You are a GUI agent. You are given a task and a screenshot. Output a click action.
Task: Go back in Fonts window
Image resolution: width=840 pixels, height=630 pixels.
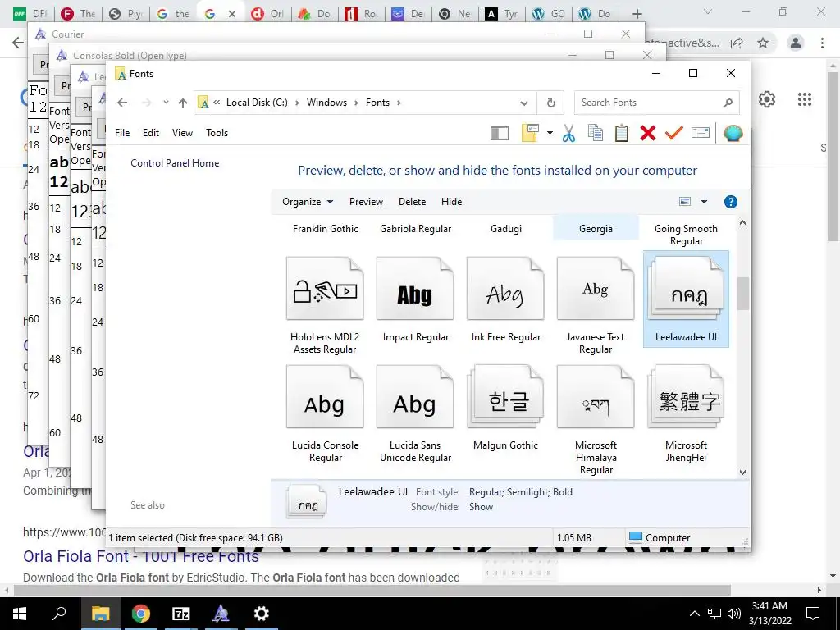coord(122,103)
